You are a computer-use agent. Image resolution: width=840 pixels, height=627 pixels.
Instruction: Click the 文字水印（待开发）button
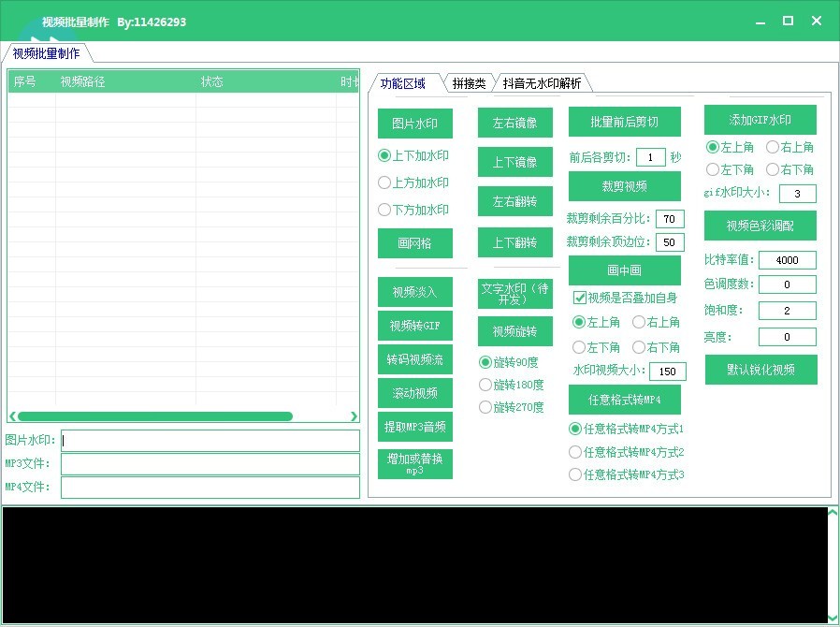(x=514, y=294)
